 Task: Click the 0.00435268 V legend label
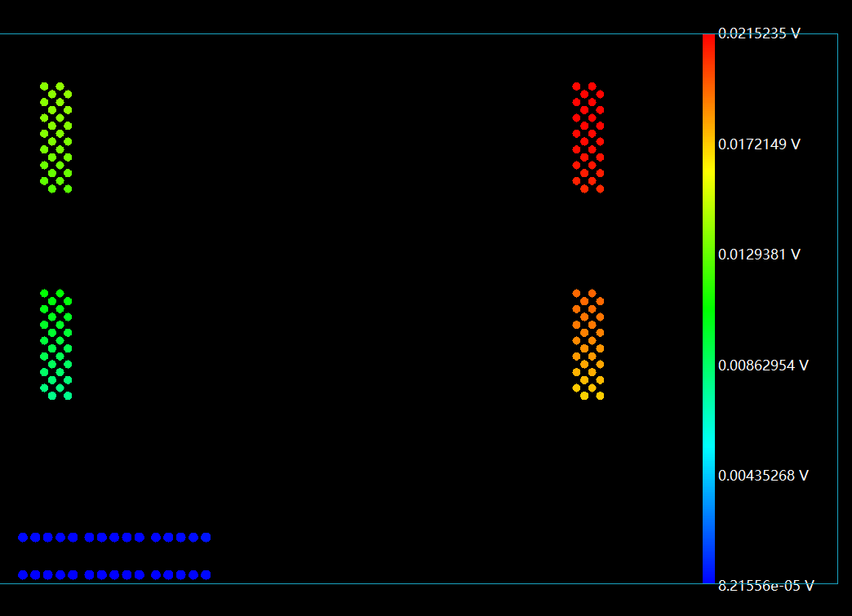[763, 475]
